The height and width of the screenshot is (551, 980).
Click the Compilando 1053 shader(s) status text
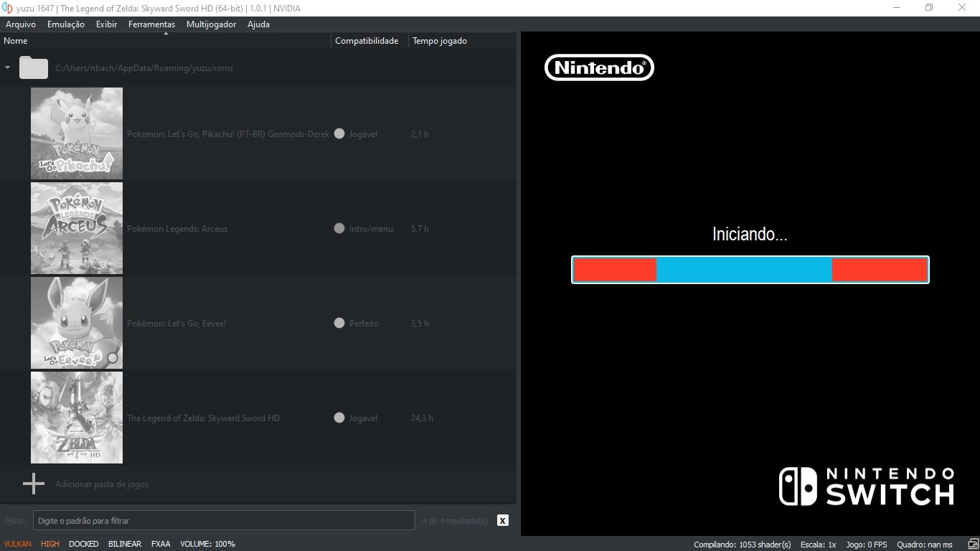click(743, 545)
